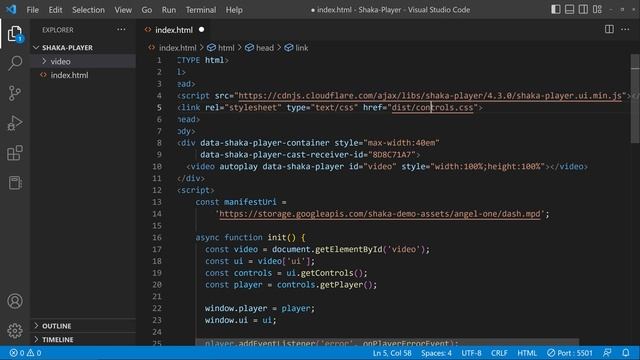Open the Run and Debug view
Screen dimensions: 640x360
click(15, 123)
